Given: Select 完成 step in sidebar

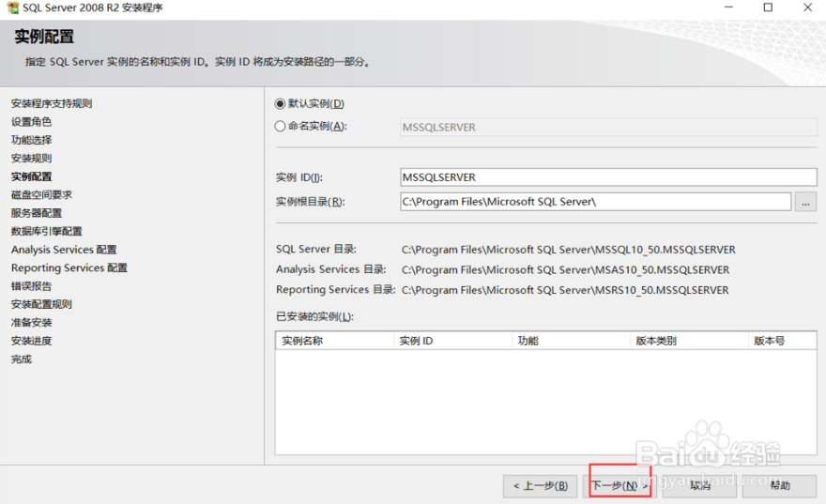Looking at the screenshot, I should pyautogui.click(x=22, y=359).
